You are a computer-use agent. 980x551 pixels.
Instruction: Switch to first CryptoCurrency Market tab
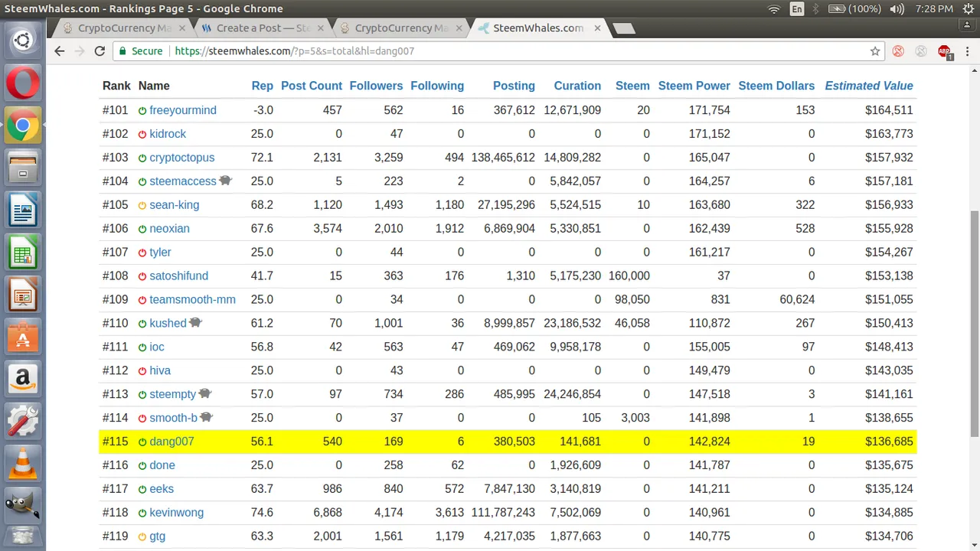coord(123,28)
